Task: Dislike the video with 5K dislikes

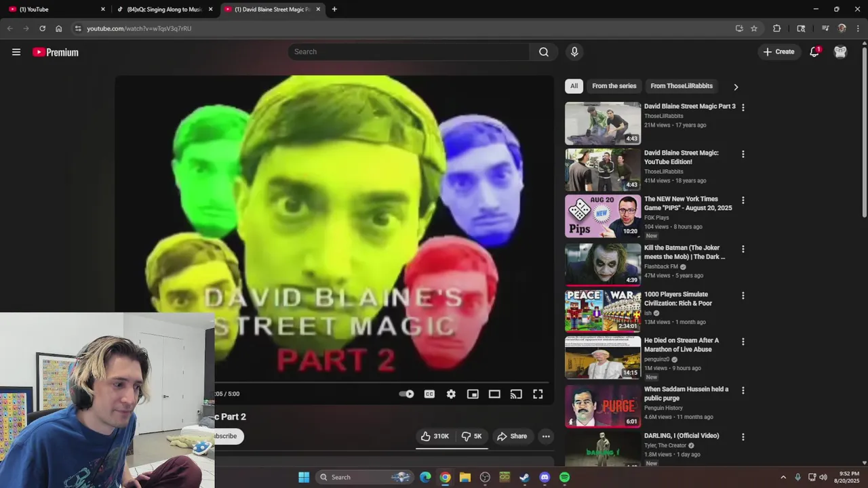Action: coord(471,436)
